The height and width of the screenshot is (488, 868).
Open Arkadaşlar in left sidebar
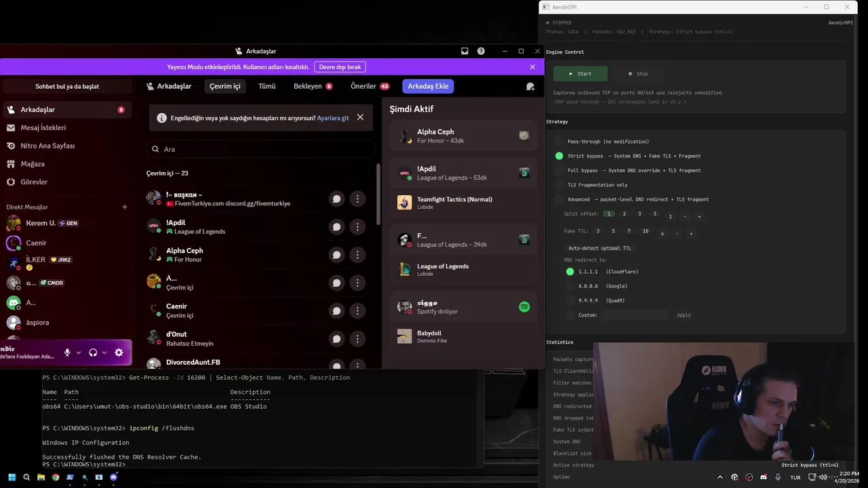[x=66, y=110]
